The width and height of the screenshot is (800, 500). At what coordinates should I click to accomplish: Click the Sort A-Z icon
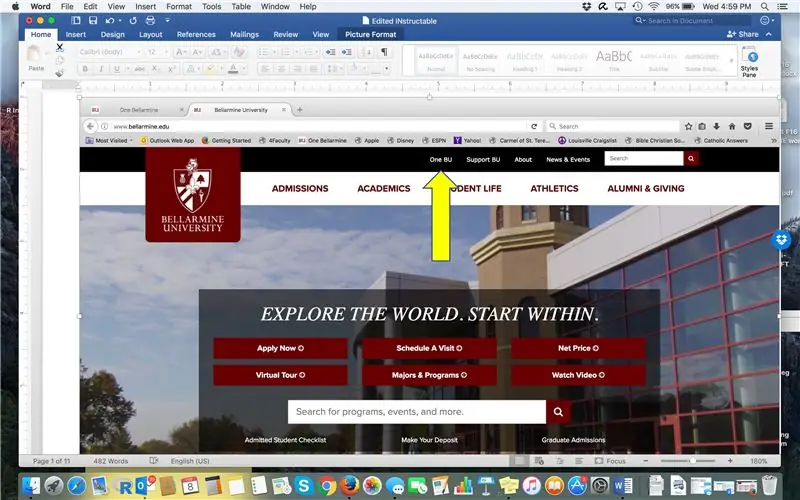point(366,52)
